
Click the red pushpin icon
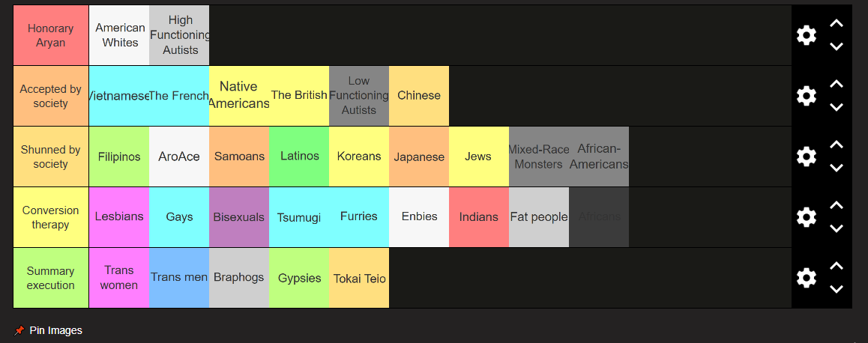coord(19,330)
